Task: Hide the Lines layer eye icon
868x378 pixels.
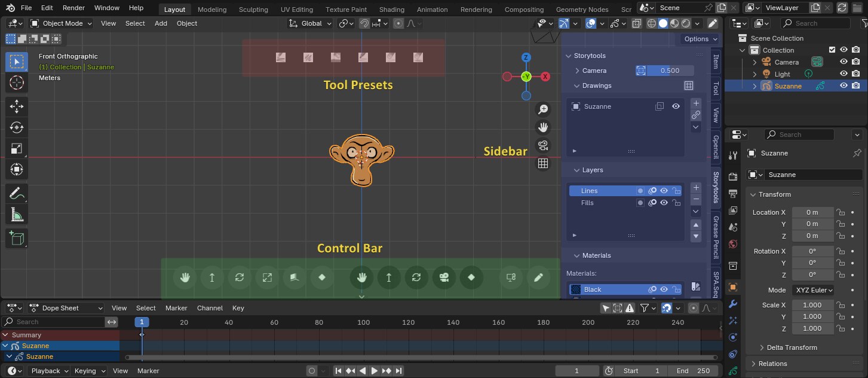Action: click(x=664, y=191)
